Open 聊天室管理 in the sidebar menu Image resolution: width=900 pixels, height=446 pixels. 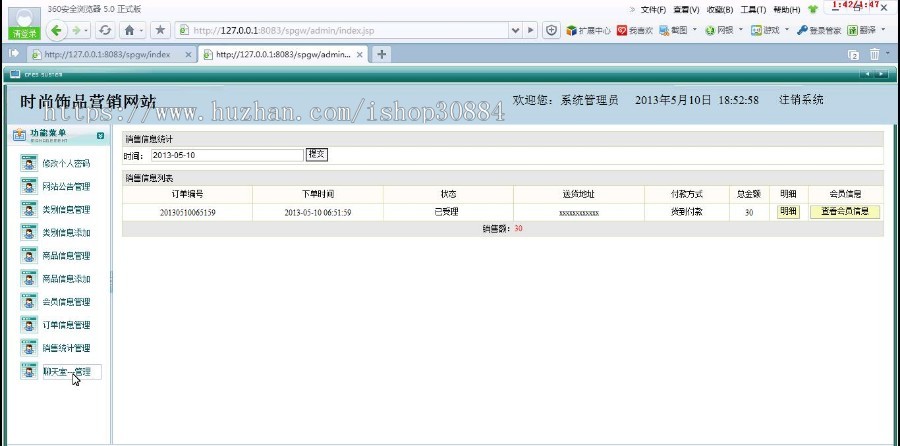coord(67,372)
